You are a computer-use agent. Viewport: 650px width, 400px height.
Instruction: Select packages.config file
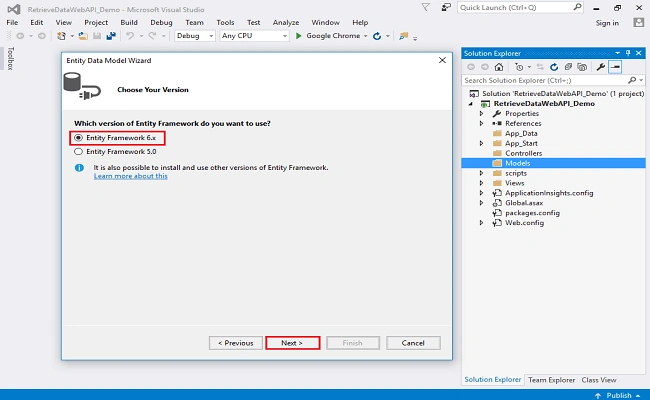[x=532, y=213]
